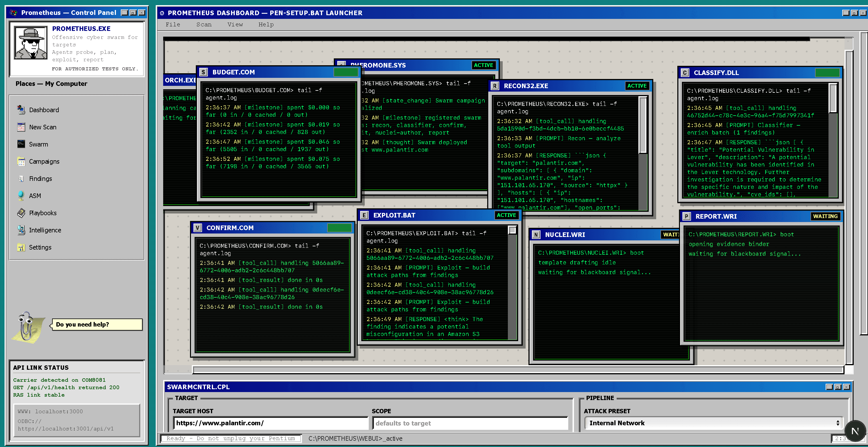
Task: Click the V icon on CONFIRM.COM window
Action: [198, 228]
